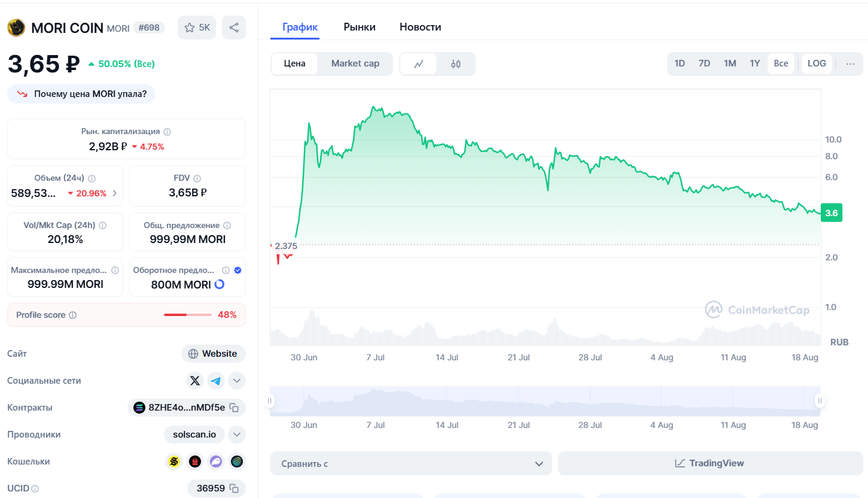Open the X (Twitter) social link

pos(195,381)
